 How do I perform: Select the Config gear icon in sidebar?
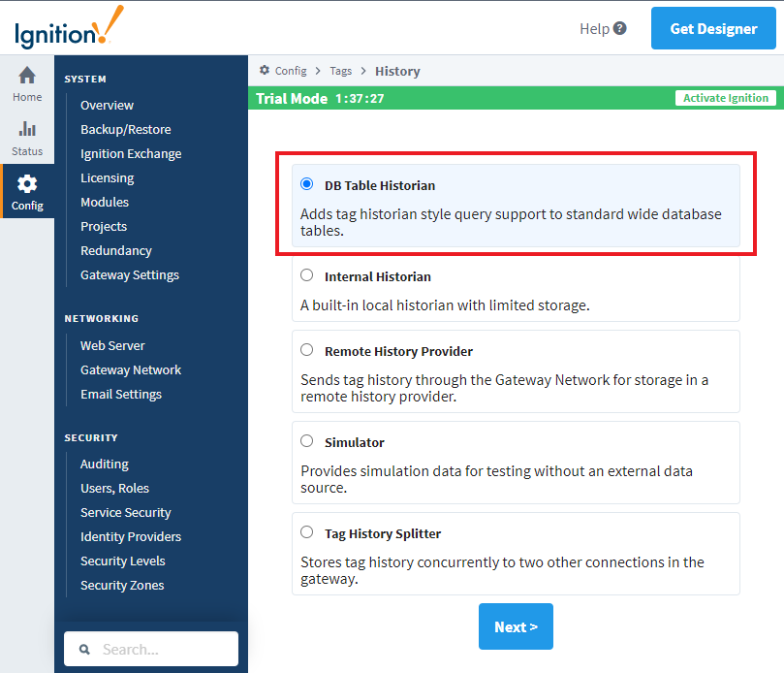pyautogui.click(x=27, y=183)
